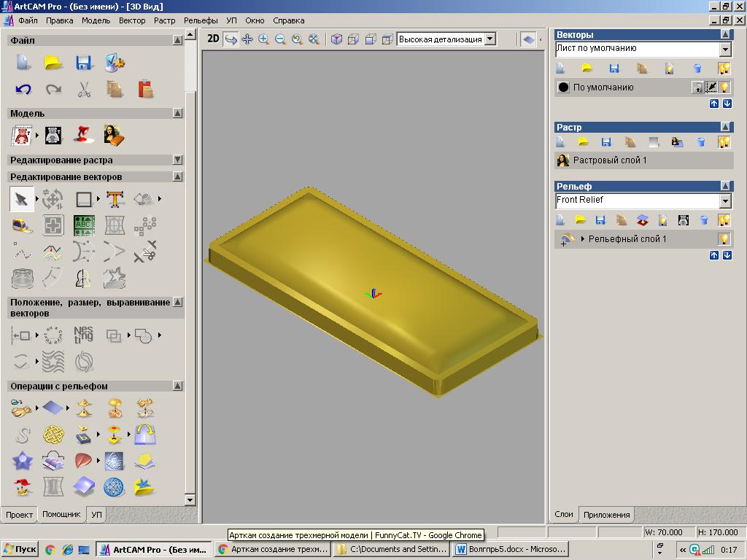
Task: Click the Open file folder icon
Action: [53, 63]
